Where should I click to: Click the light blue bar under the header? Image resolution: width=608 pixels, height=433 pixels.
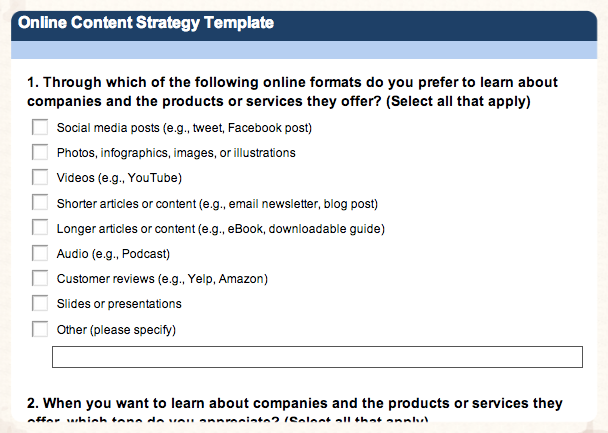tap(304, 50)
